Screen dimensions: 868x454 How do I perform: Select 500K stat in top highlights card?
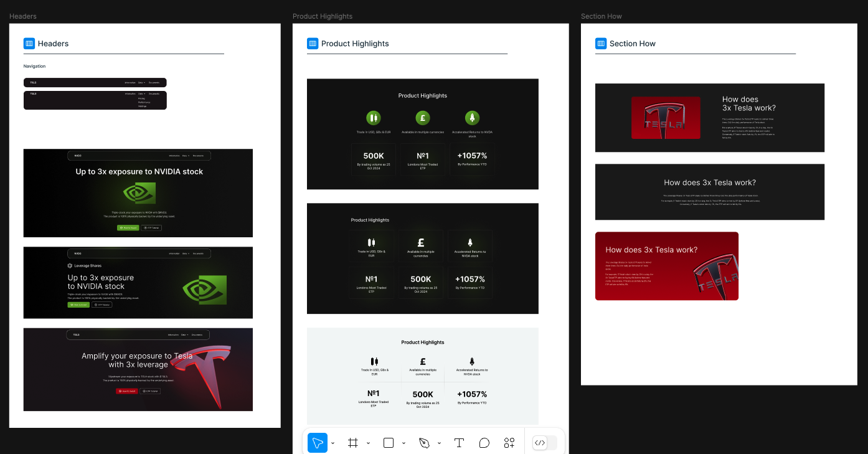point(374,156)
